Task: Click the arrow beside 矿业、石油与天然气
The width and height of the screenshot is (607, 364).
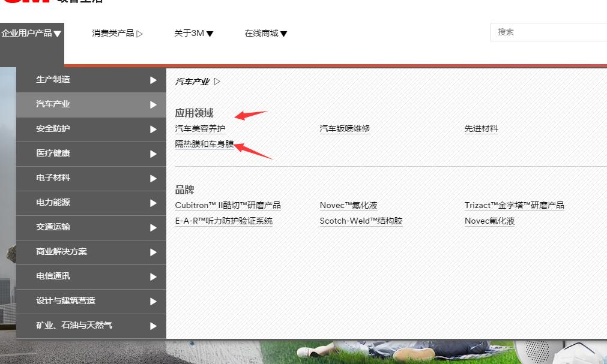Action: coord(153,326)
